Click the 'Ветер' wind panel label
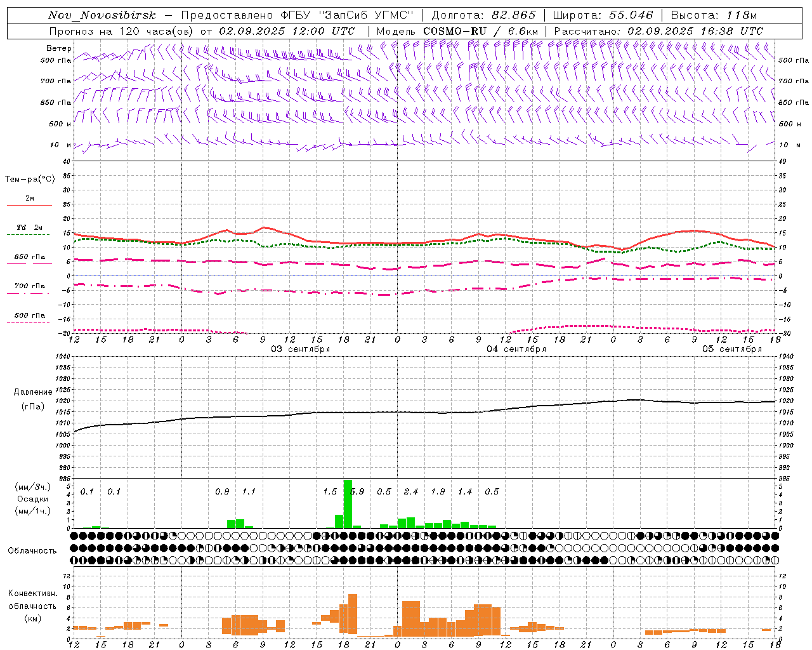The image size is (812, 650). [x=59, y=48]
